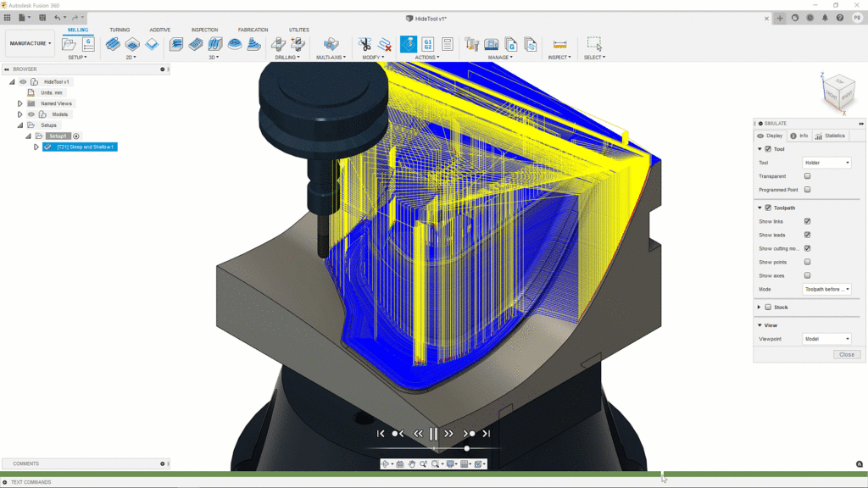The height and width of the screenshot is (488, 868).
Task: Expand the Stock section
Action: pyautogui.click(x=759, y=307)
